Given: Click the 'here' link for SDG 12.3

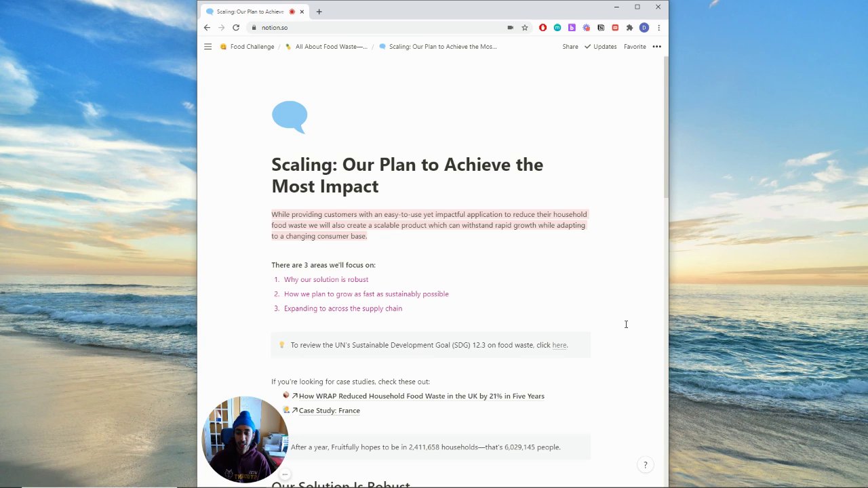Looking at the screenshot, I should point(559,345).
